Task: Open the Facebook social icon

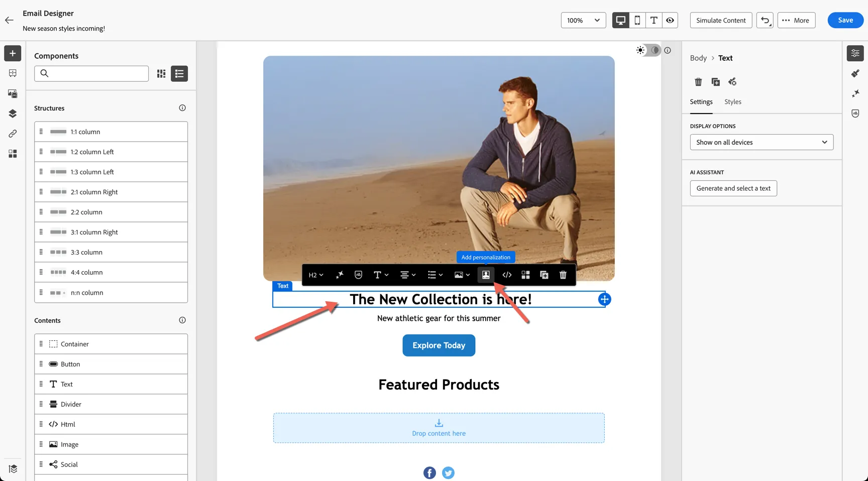Action: pos(429,473)
